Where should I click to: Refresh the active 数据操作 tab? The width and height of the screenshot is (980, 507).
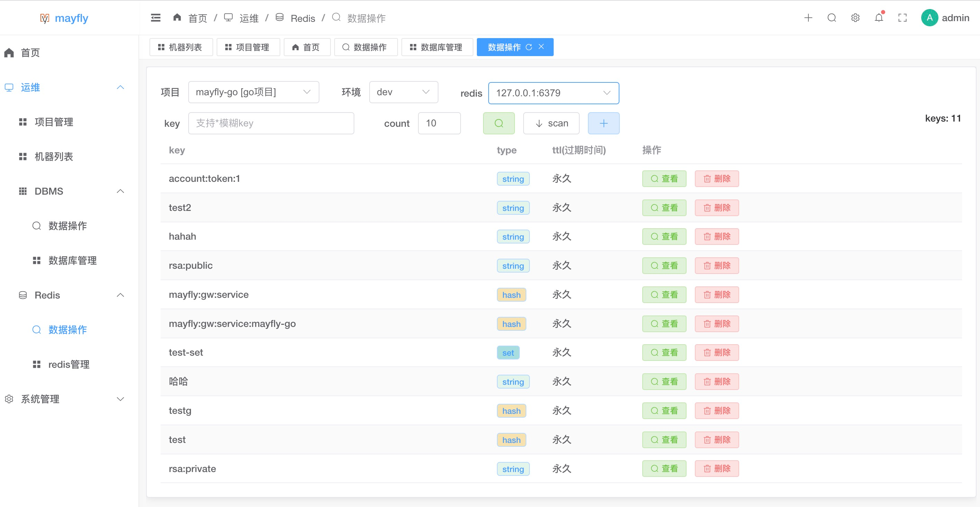pyautogui.click(x=529, y=47)
